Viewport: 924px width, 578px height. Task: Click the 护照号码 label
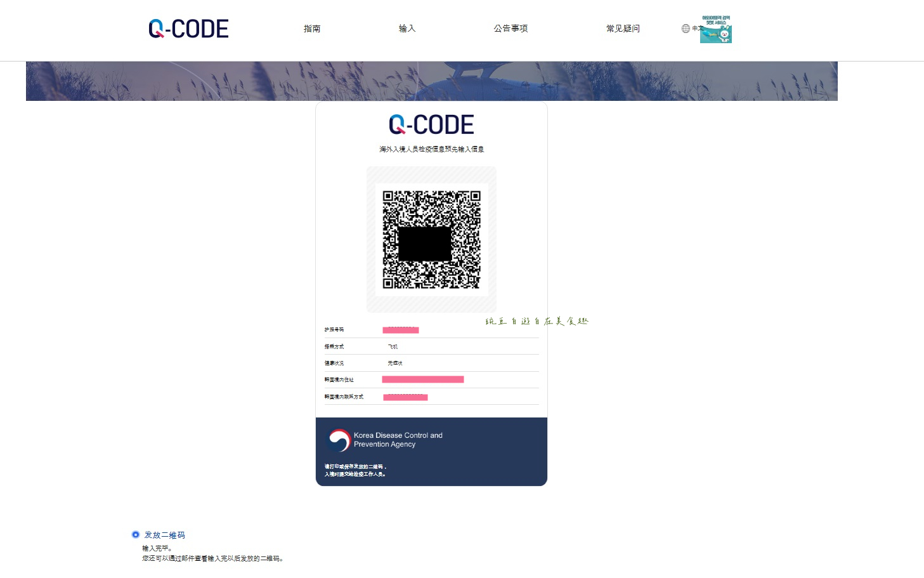coord(334,330)
